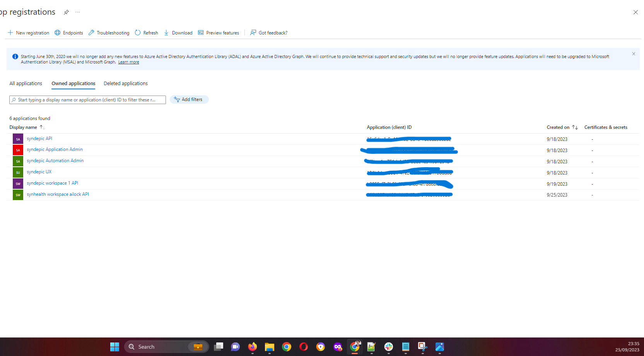Dismiss the ADAL deprecation banner
This screenshot has width=644, height=356.
click(634, 54)
